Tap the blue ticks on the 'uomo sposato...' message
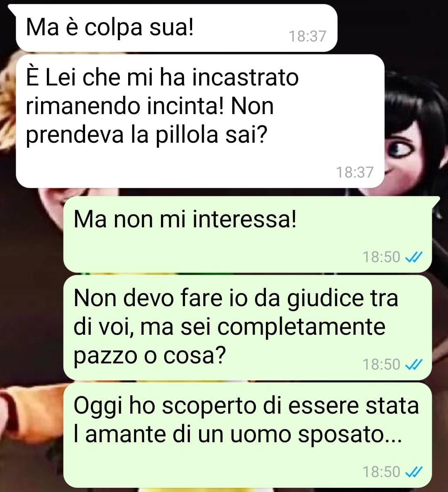Image resolution: width=448 pixels, height=492 pixels. coord(414,472)
